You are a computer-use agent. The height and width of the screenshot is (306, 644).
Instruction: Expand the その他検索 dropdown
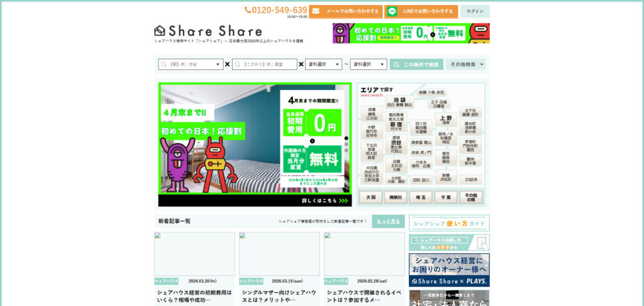[x=465, y=64]
